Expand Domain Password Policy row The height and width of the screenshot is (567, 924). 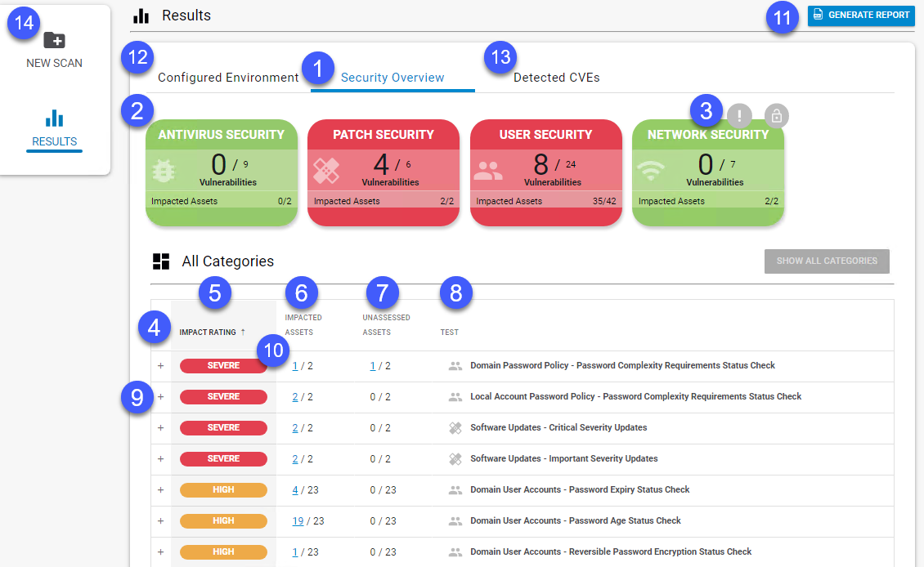160,366
